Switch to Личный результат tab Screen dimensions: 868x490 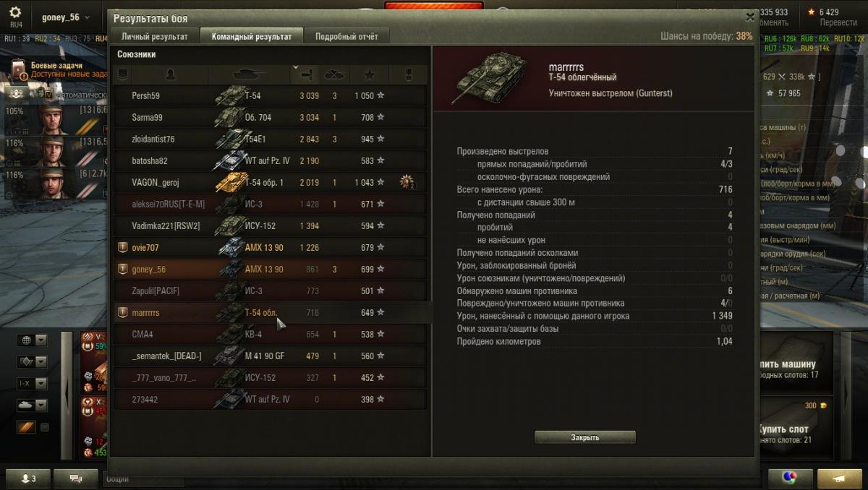pyautogui.click(x=155, y=36)
